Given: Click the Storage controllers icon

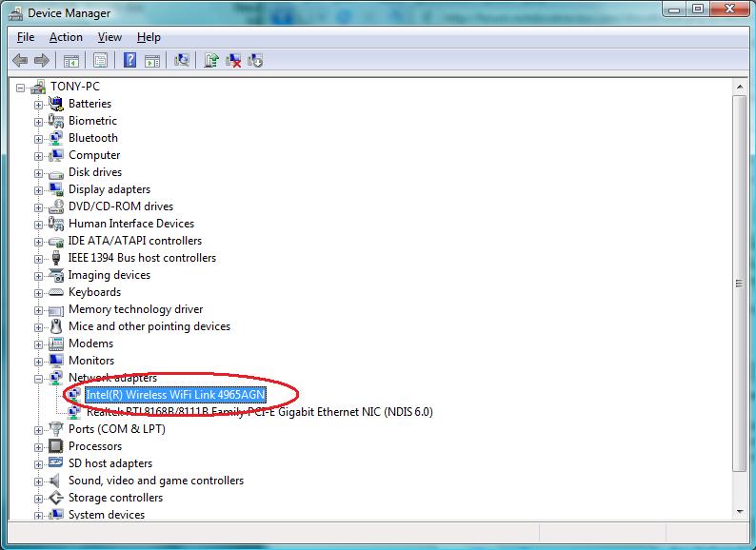Looking at the screenshot, I should pyautogui.click(x=56, y=498).
